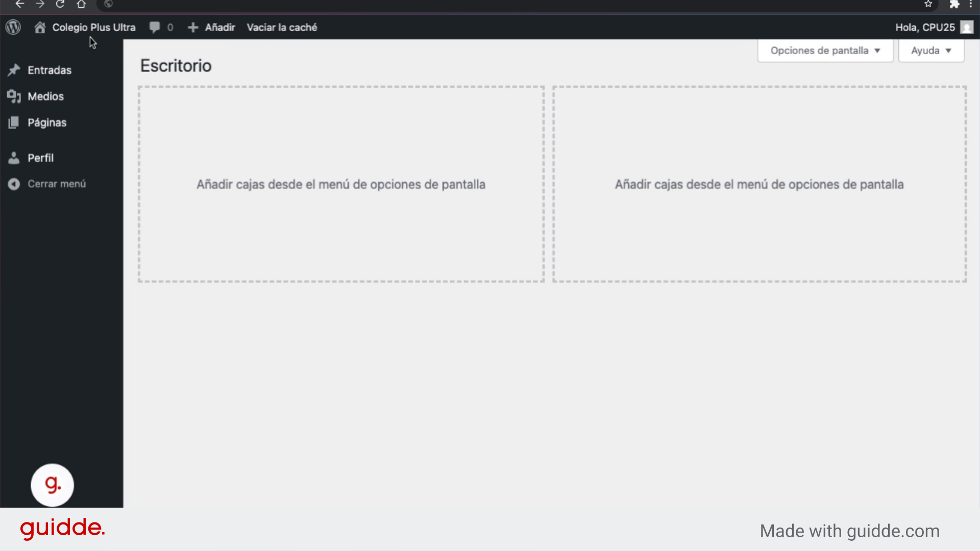Image resolution: width=980 pixels, height=551 pixels.
Task: Click the user avatar in admin bar
Action: coord(967,27)
